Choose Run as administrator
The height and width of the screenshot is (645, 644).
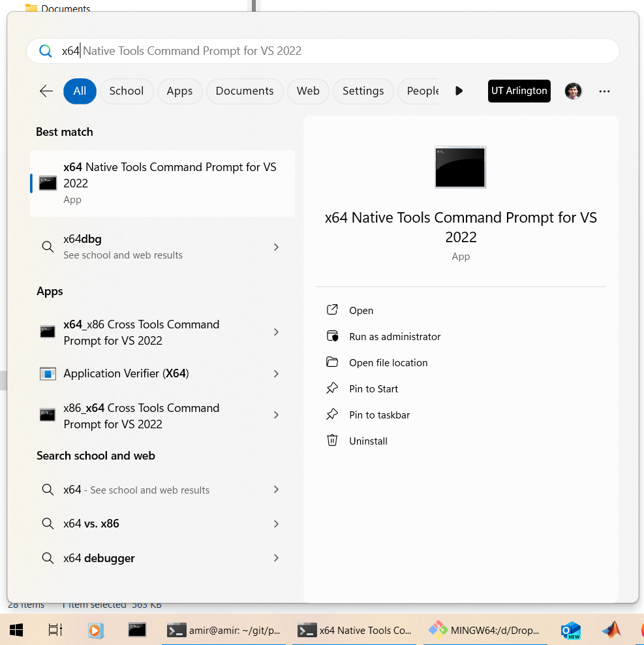click(x=395, y=336)
